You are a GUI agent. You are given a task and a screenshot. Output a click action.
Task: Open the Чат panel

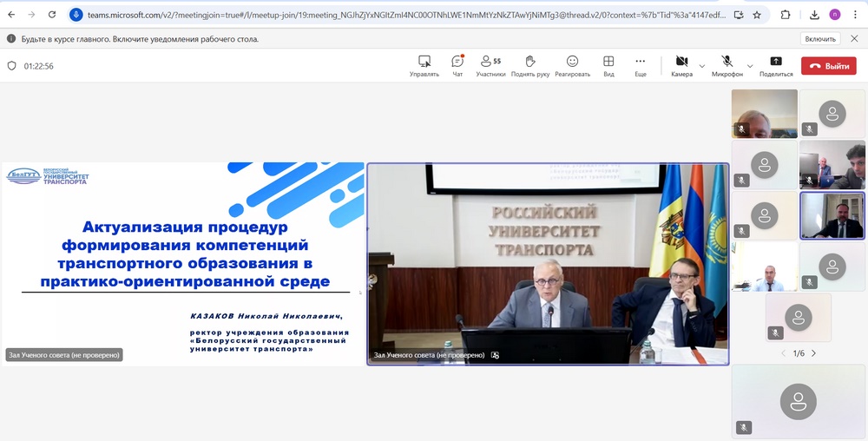457,66
